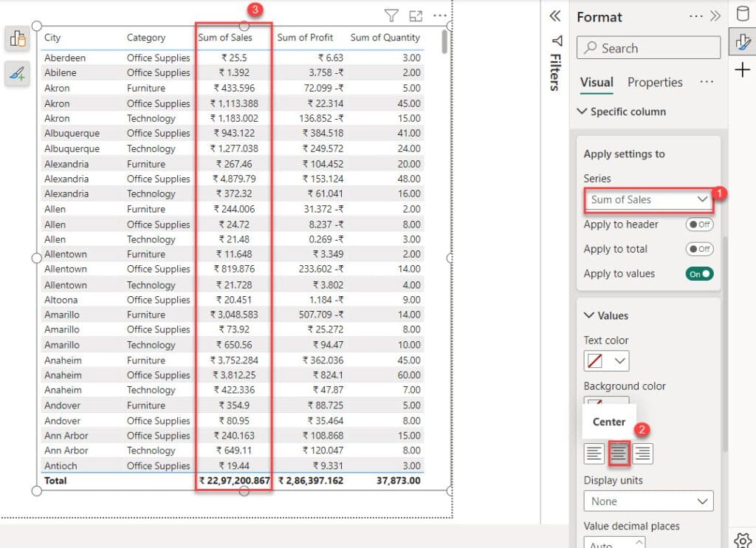Sort by the City column header
Screen dimensions: 756x548
pyautogui.click(x=52, y=38)
